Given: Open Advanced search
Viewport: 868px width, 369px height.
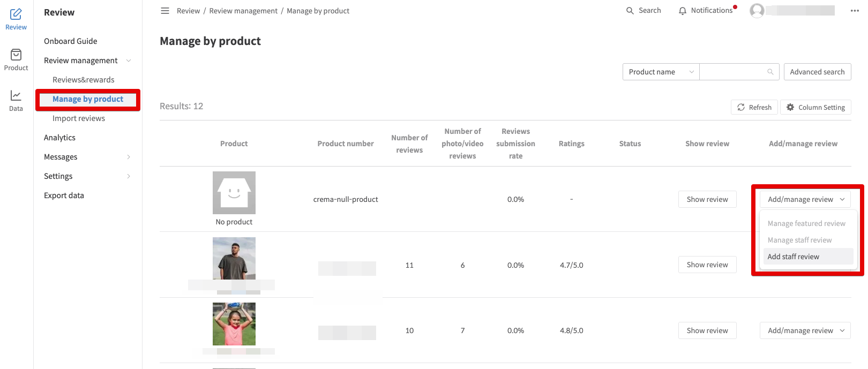Looking at the screenshot, I should coord(817,72).
